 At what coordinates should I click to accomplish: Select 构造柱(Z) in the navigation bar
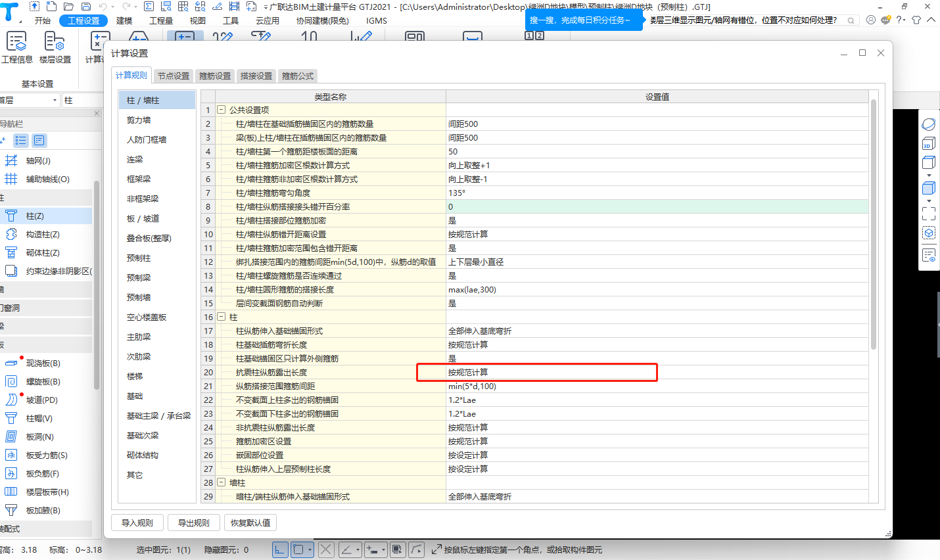(x=46, y=234)
